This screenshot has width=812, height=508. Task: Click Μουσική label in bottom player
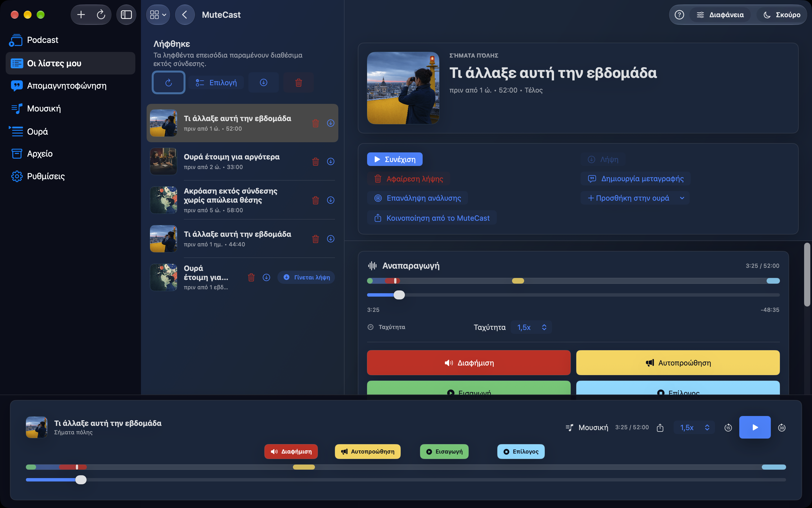coord(593,428)
